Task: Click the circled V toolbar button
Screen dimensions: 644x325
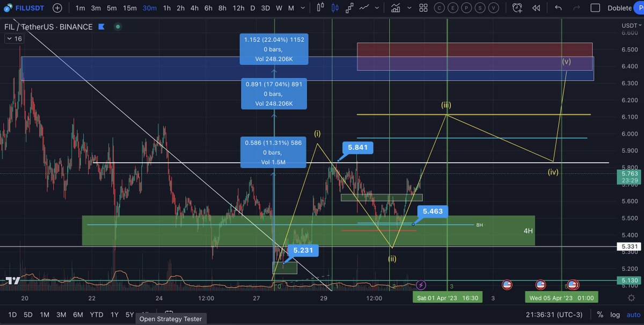Action: tap(494, 8)
